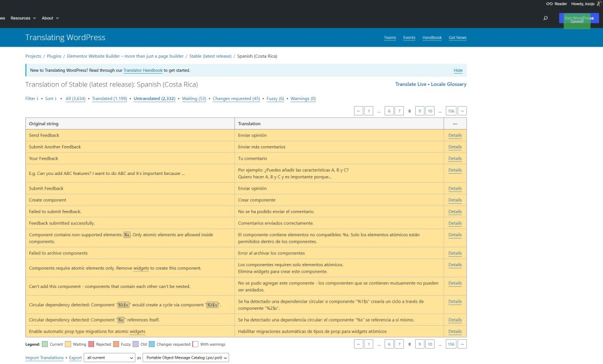Open the Resources menu
This screenshot has width=603, height=364.
pyautogui.click(x=23, y=18)
